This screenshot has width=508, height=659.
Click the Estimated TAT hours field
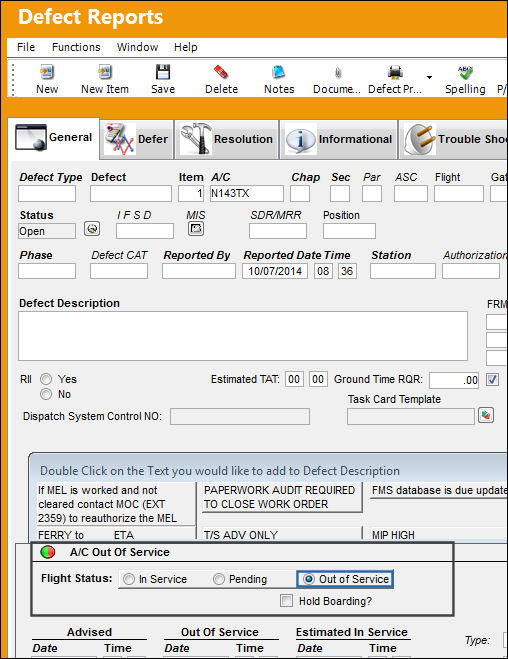pos(294,380)
